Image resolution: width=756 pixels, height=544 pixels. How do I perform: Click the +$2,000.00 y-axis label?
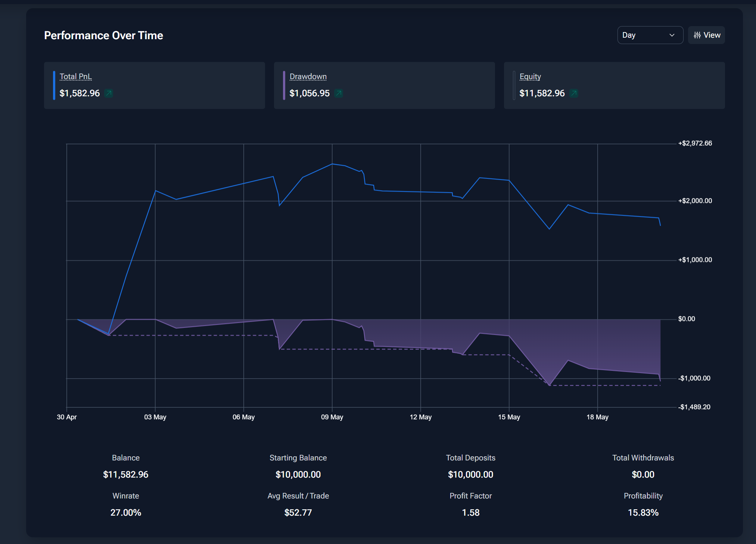pos(695,201)
